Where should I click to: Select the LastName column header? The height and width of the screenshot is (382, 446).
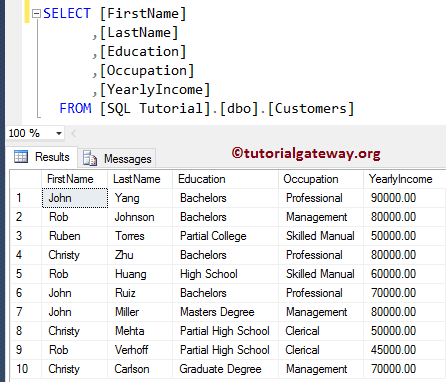pyautogui.click(x=140, y=179)
